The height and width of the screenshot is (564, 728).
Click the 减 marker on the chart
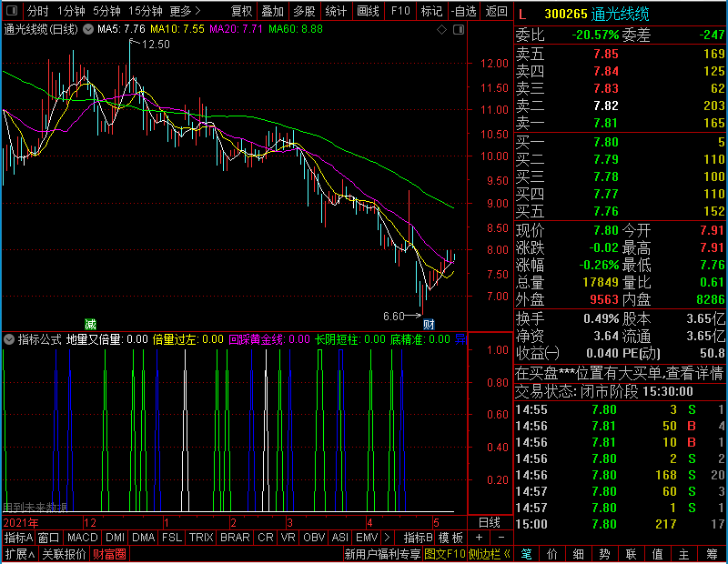click(90, 324)
